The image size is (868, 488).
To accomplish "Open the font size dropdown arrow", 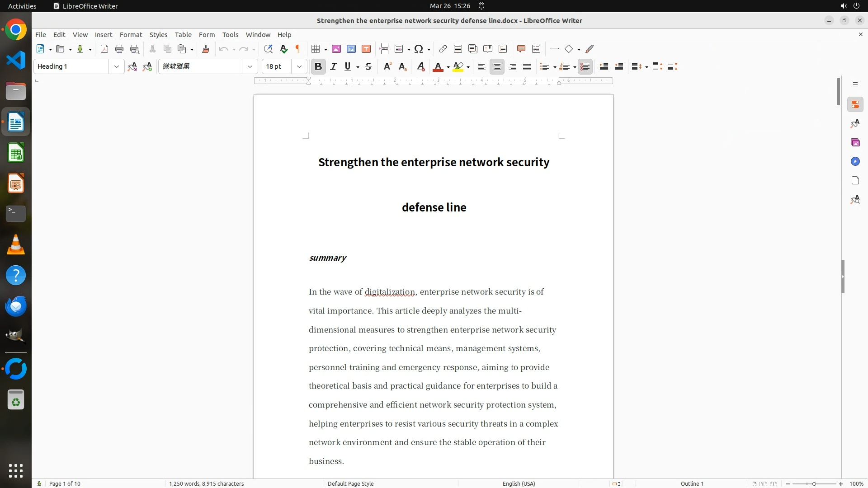I will click(299, 67).
